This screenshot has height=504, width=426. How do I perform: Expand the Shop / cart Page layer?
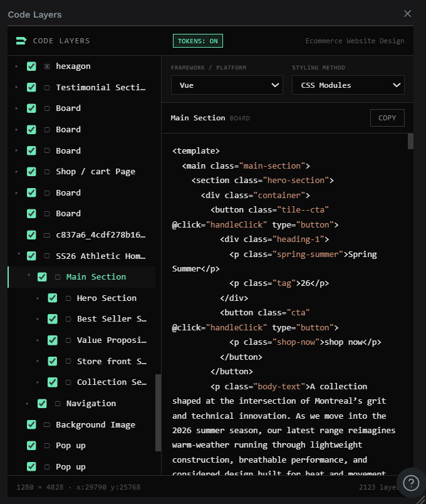(16, 172)
